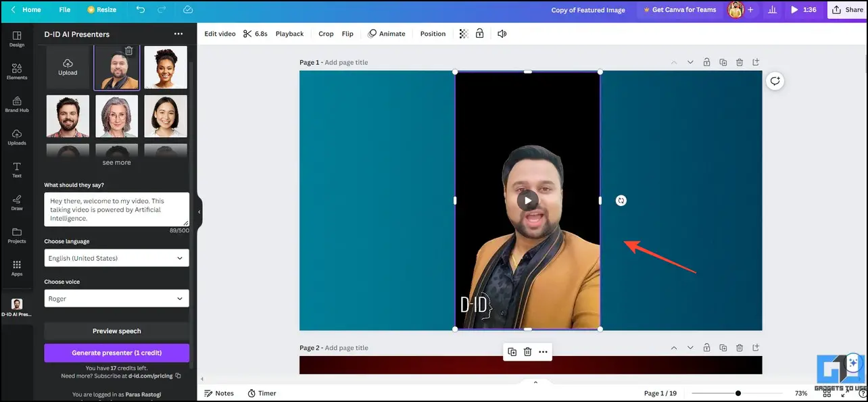This screenshot has width=868, height=402.
Task: Select the Draw tool in the sidebar
Action: [17, 203]
